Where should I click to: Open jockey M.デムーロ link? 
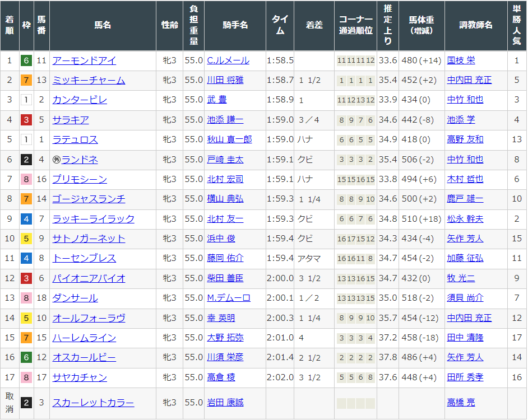[228, 298]
